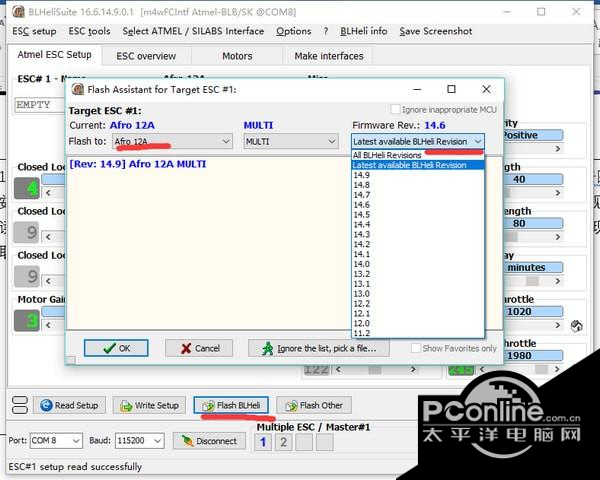This screenshot has width=600, height=480.
Task: Click right arrow of the 1980 throttle slider
Action: coord(557,369)
